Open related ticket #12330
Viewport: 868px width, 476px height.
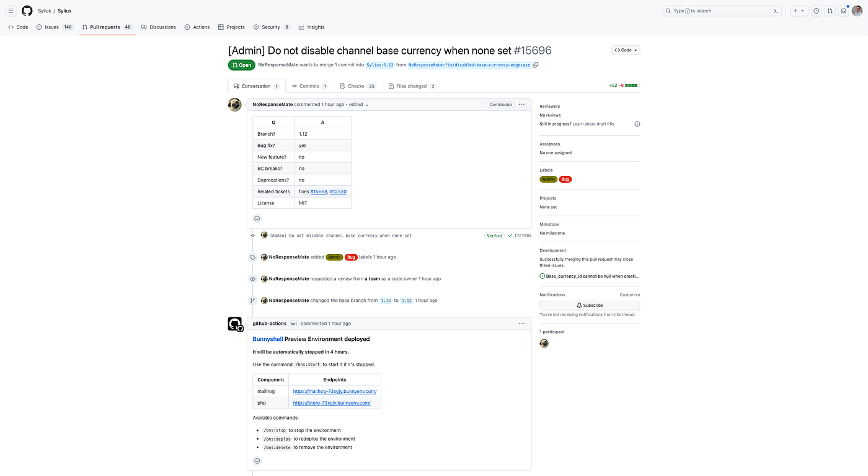[338, 192]
